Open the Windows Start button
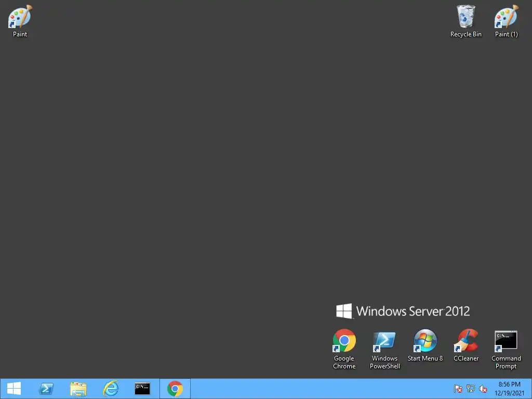This screenshot has height=399, width=532. tap(14, 389)
